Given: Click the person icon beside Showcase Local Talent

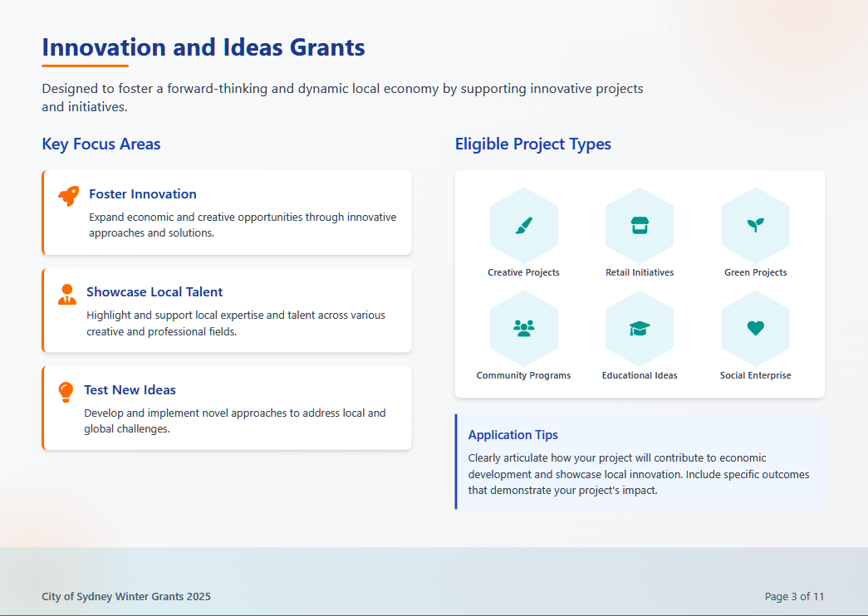Looking at the screenshot, I should pos(67,294).
